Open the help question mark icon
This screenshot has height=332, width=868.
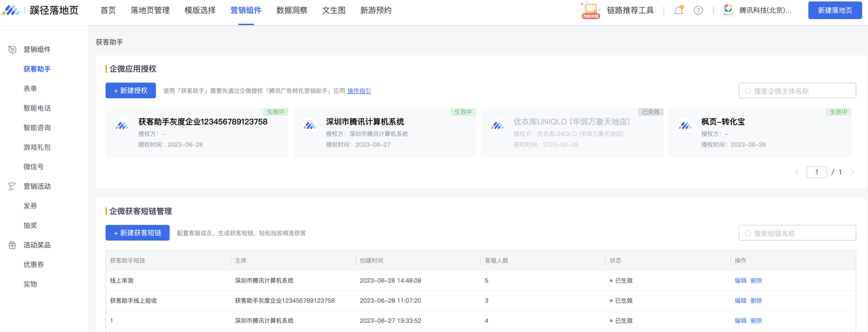[698, 10]
